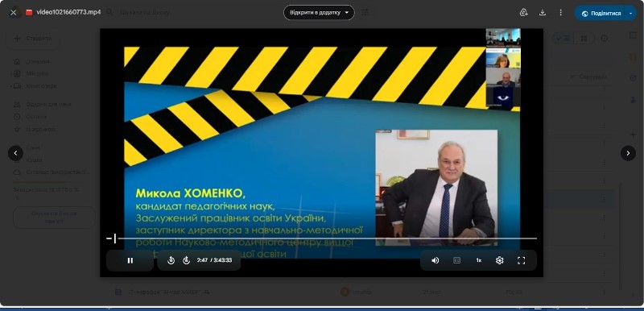Click the red video file icon next to filename
The image size is (644, 311).
pyautogui.click(x=29, y=12)
